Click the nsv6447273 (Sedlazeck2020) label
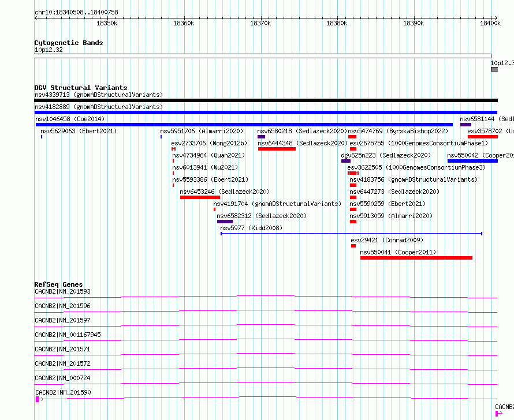Image resolution: width=514 pixels, height=420 pixels. point(394,192)
